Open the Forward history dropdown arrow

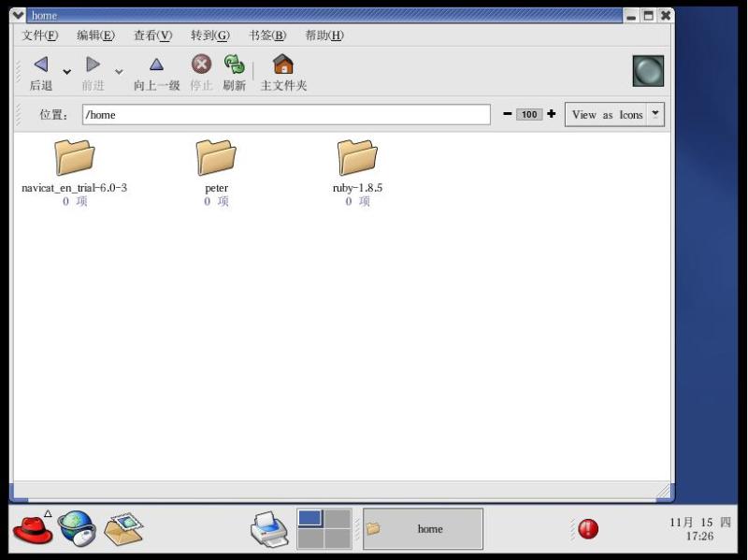click(119, 72)
